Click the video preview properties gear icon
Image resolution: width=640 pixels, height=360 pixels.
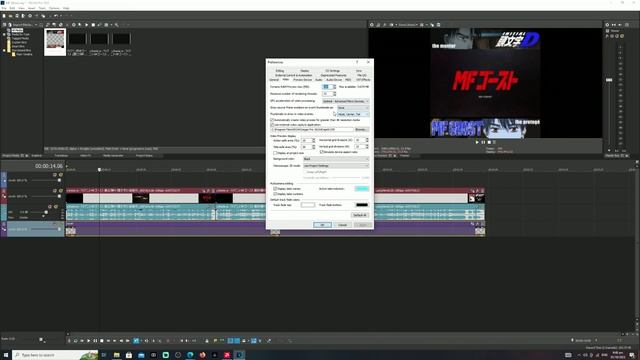click(x=371, y=24)
